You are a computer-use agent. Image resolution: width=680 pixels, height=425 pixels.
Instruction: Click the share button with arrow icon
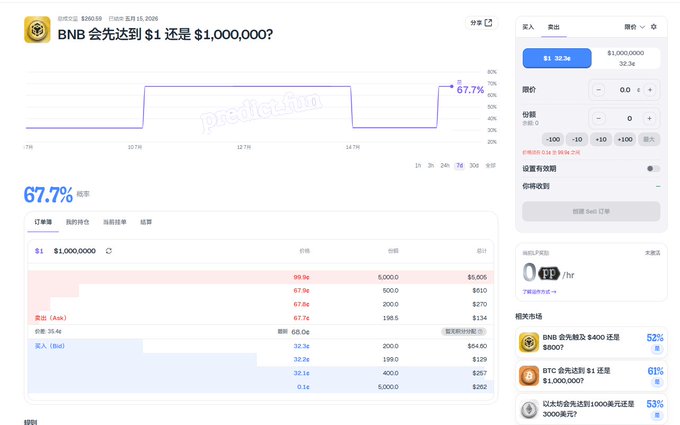coord(481,23)
